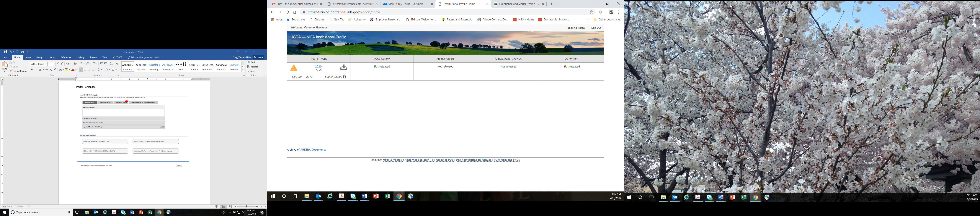Click the Plan of Work download icon
The height and width of the screenshot is (216, 980).
(x=343, y=67)
